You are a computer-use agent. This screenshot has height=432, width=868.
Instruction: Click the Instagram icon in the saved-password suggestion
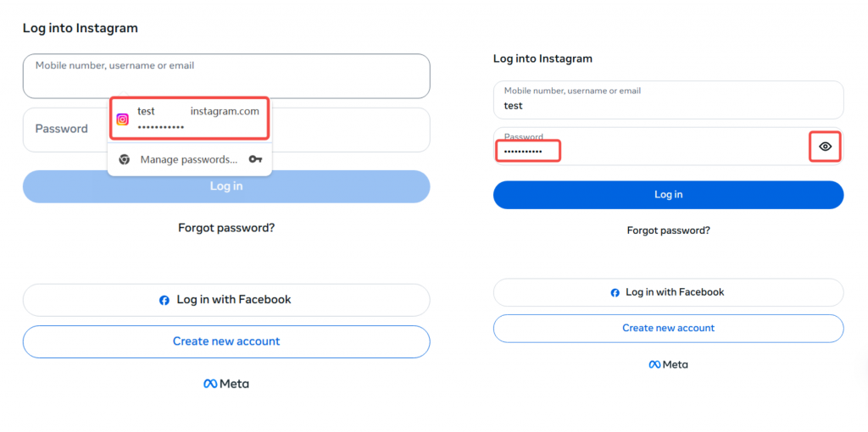(x=123, y=119)
